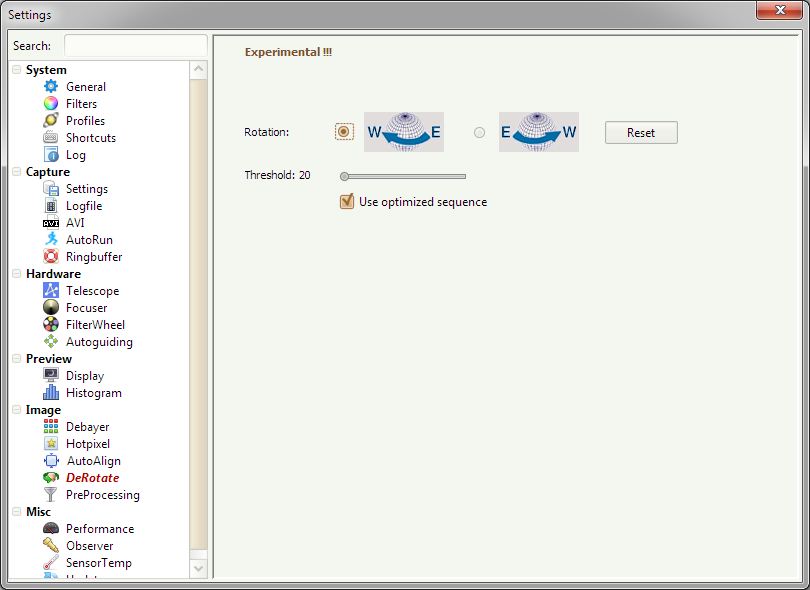
Task: Click the Search input field
Action: 136,45
